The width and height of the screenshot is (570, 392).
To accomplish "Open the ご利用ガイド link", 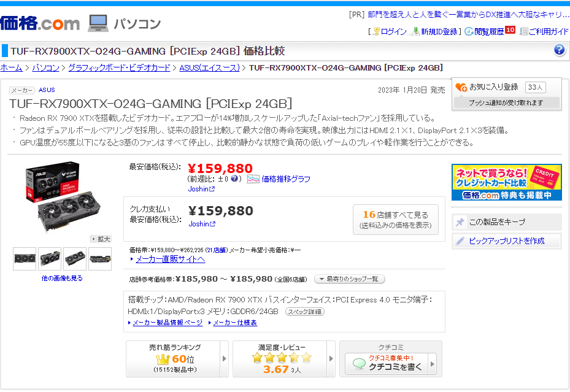I will point(549,32).
